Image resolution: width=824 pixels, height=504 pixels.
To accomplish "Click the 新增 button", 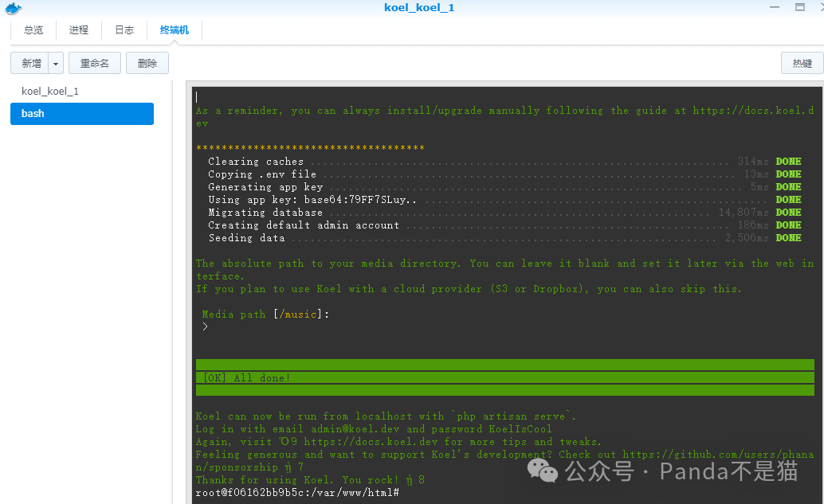I will click(x=30, y=63).
